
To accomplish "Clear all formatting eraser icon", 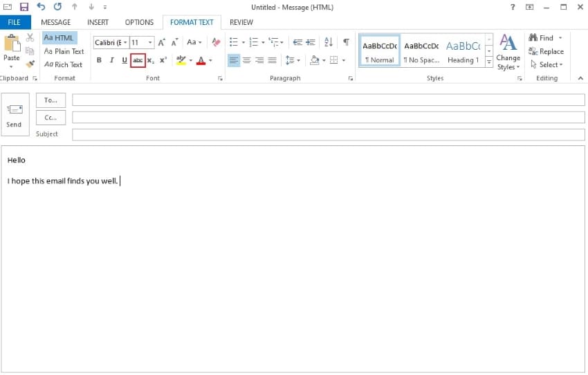I will 216,42.
